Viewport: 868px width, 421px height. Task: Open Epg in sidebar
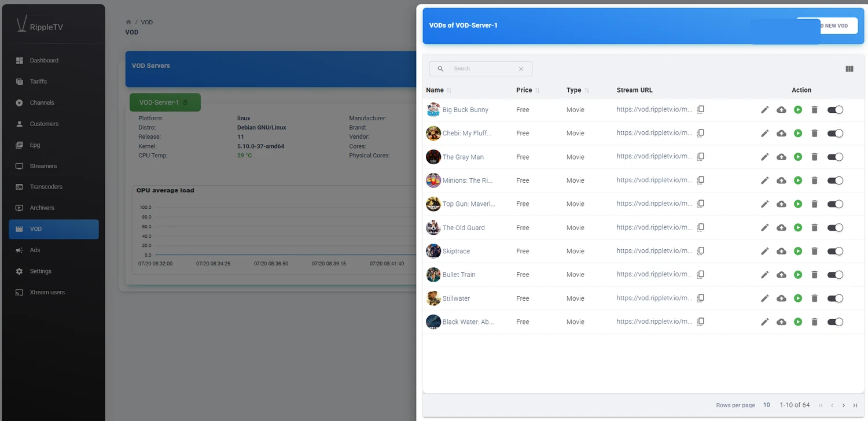pyautogui.click(x=54, y=145)
